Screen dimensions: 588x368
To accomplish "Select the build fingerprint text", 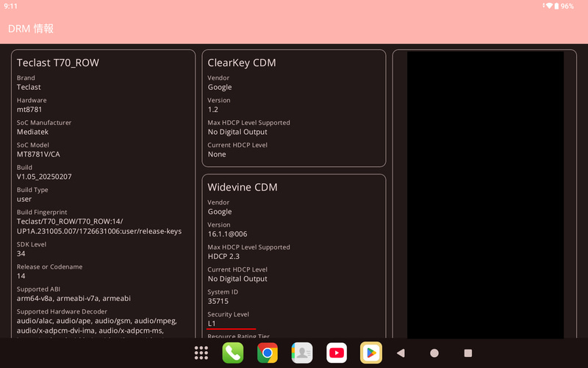I will [x=99, y=227].
